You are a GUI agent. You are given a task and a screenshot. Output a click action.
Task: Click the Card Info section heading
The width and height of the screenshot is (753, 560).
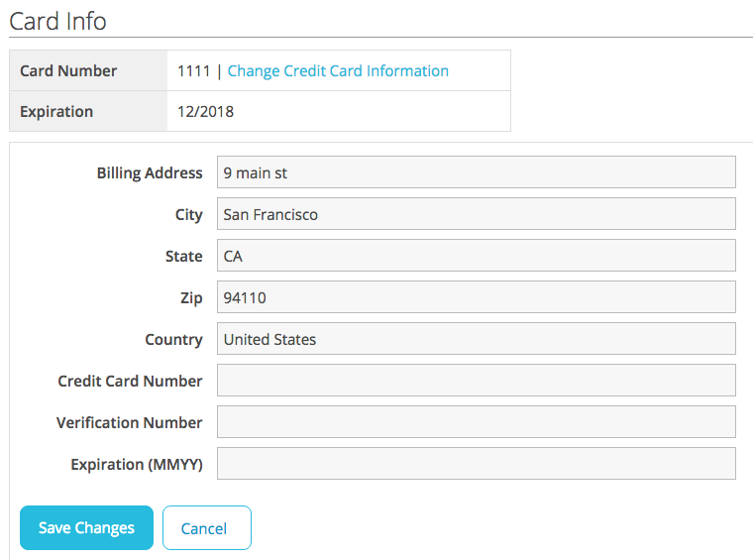(x=57, y=21)
